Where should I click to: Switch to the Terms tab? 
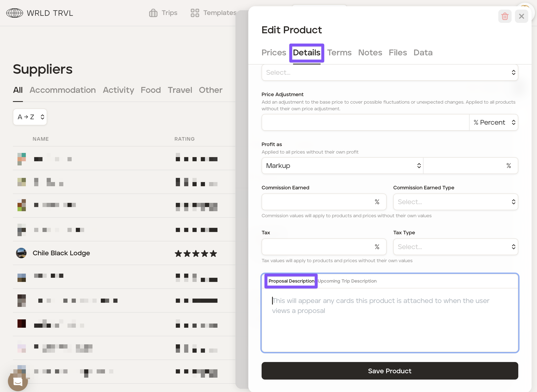[x=339, y=53]
